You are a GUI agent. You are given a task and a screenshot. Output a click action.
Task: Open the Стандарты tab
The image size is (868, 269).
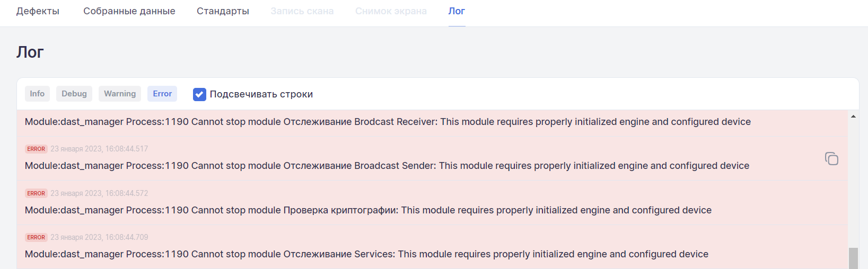pyautogui.click(x=223, y=11)
